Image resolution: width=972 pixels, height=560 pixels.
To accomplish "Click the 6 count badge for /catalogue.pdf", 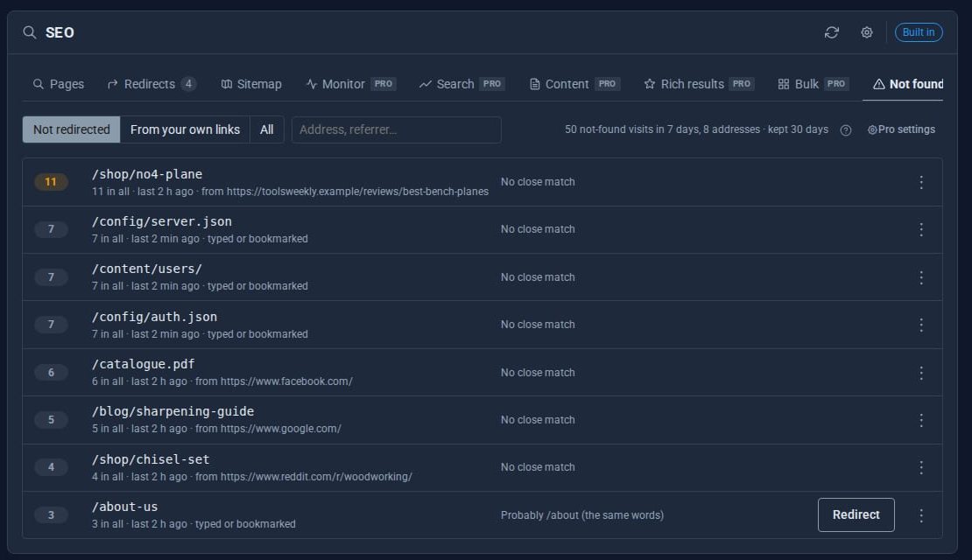I will [51, 373].
